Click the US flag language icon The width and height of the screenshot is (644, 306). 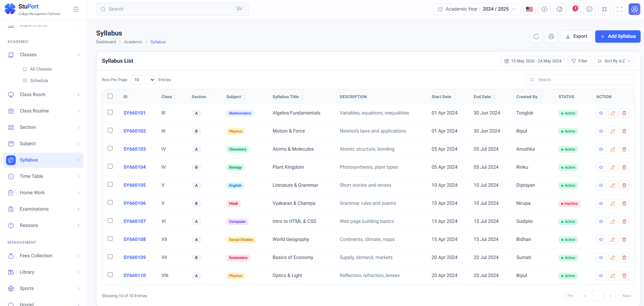(529, 9)
